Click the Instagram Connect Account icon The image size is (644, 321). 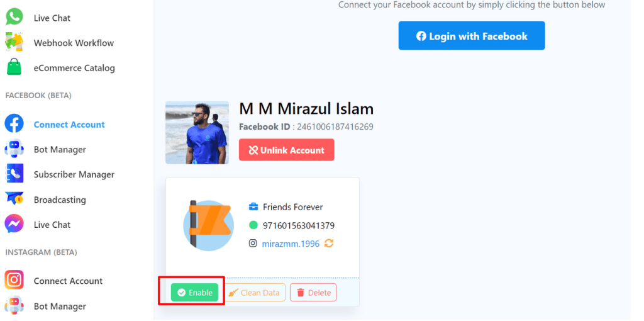(x=14, y=281)
